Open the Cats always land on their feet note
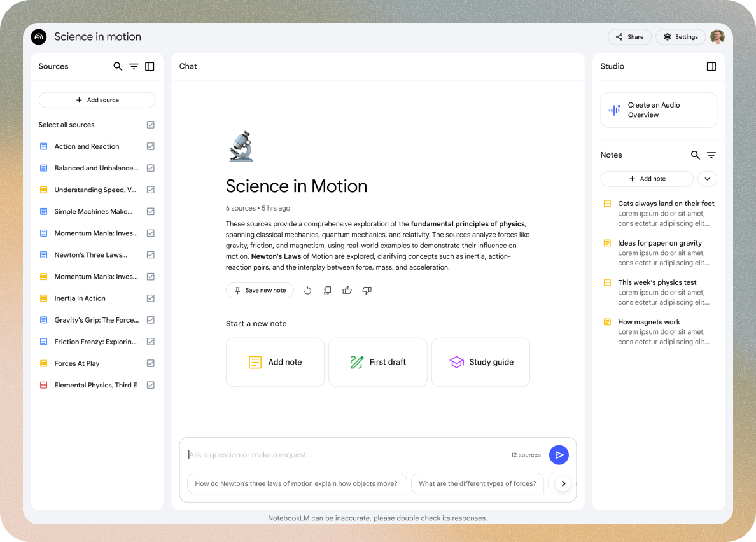The width and height of the screenshot is (756, 542). click(666, 204)
